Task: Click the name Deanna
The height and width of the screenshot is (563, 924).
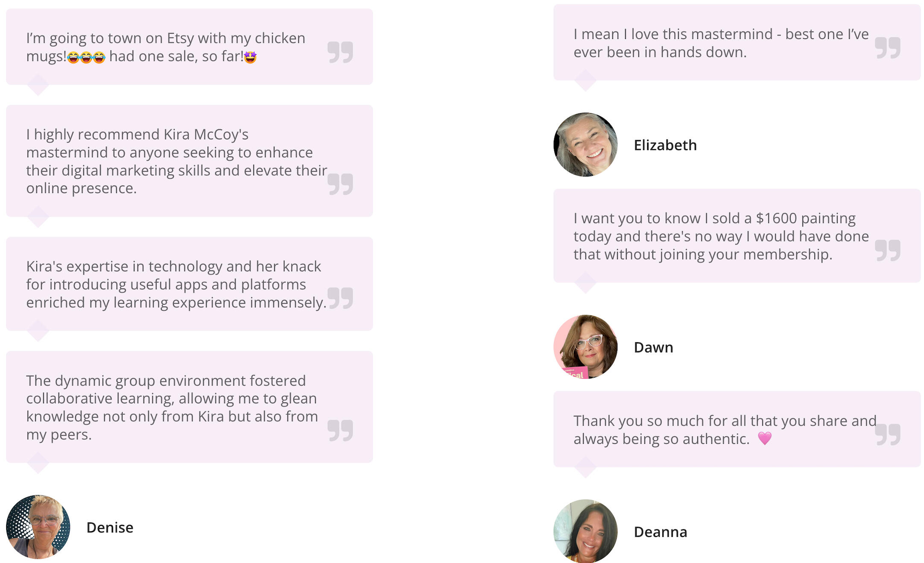Action: click(660, 532)
